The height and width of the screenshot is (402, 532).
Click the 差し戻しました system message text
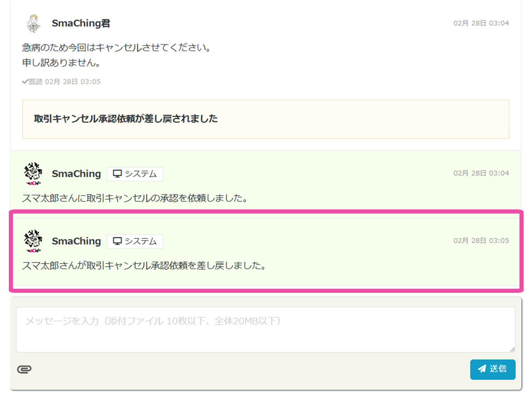tap(144, 266)
